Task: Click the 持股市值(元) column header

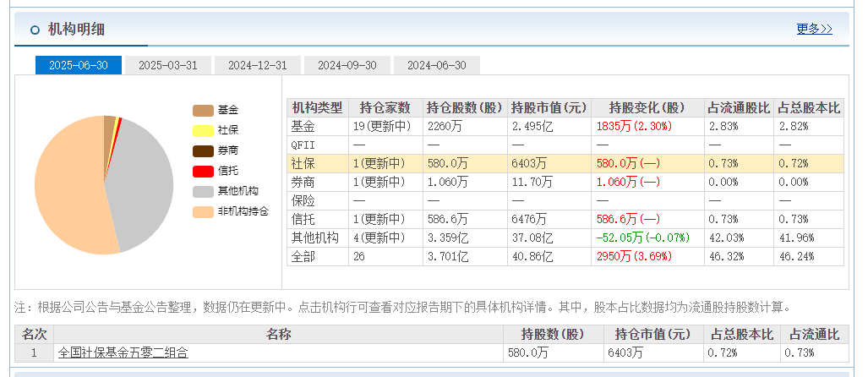Action: [x=549, y=108]
